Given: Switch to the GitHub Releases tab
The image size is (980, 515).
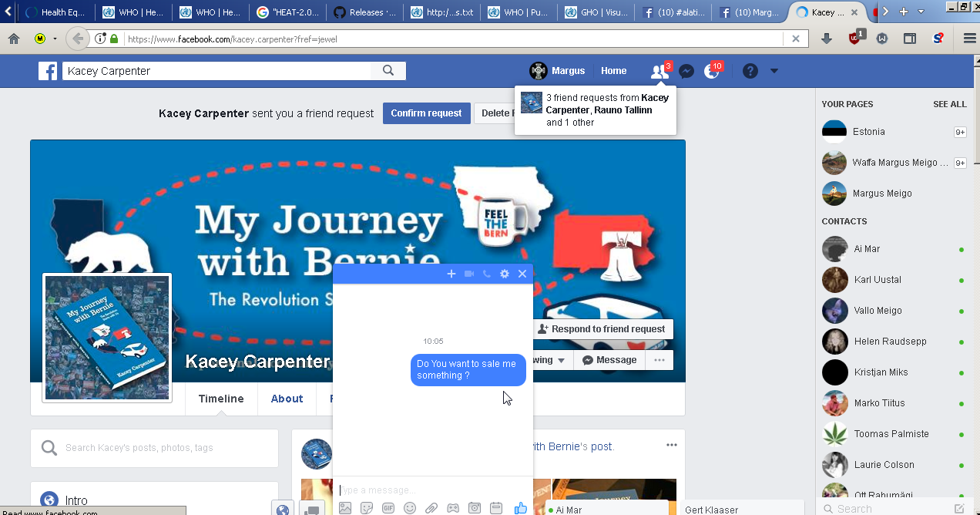Looking at the screenshot, I should [x=364, y=12].
